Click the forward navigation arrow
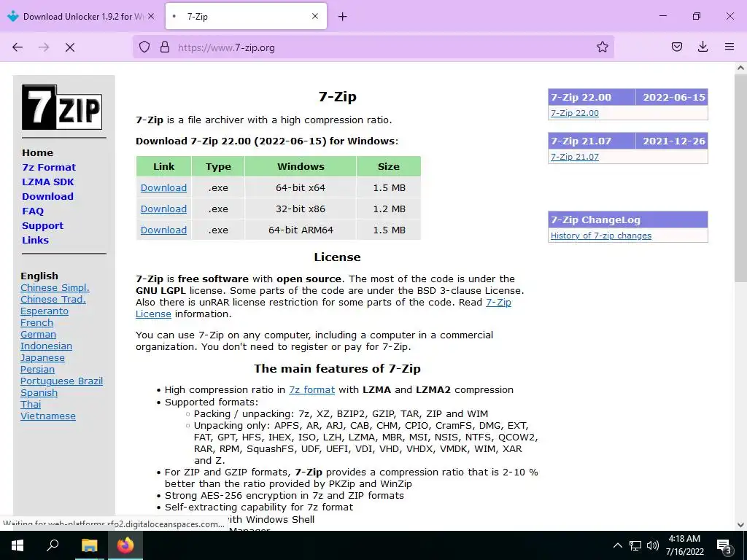The image size is (747, 560). [x=44, y=47]
